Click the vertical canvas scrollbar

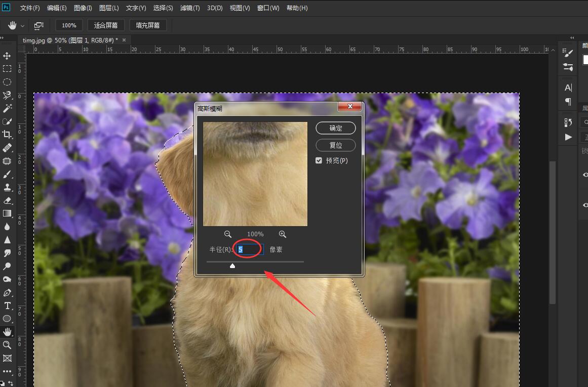tap(553, 232)
